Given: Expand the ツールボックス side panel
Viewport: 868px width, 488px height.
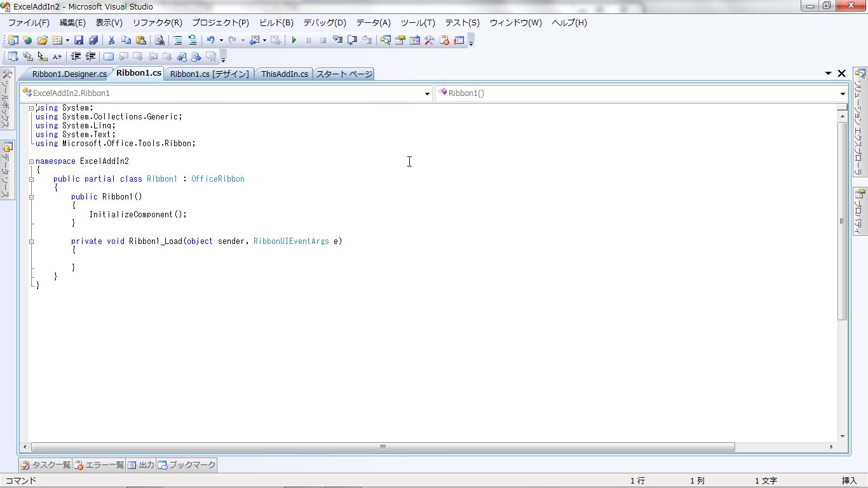Looking at the screenshot, I should [x=7, y=99].
